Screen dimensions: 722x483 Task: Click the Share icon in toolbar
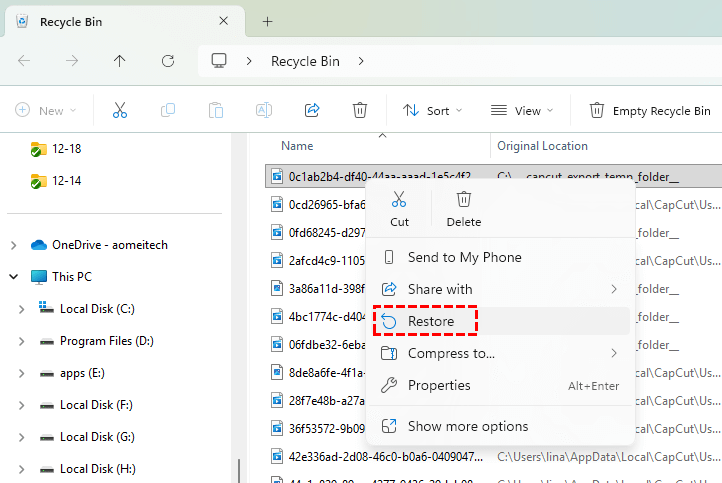click(312, 110)
